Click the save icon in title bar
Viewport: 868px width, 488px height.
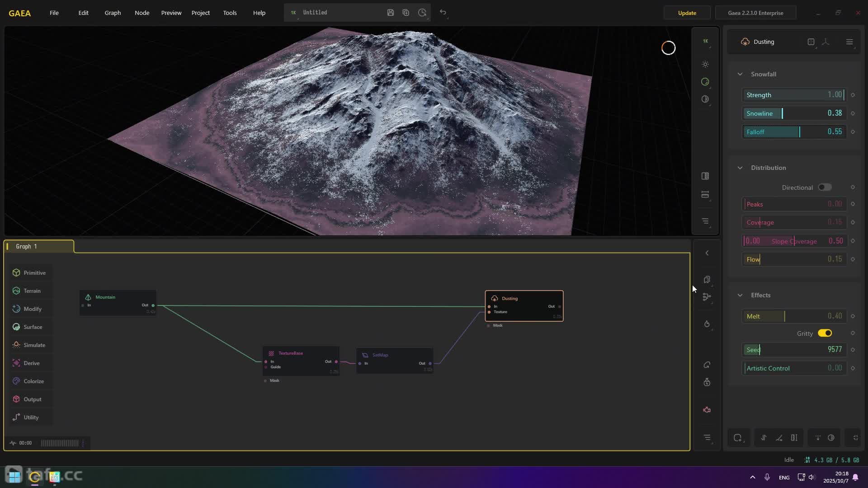pyautogui.click(x=391, y=13)
